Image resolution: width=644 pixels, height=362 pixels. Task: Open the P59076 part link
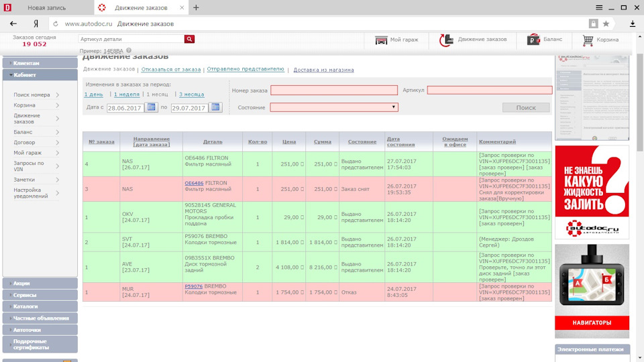193,286
